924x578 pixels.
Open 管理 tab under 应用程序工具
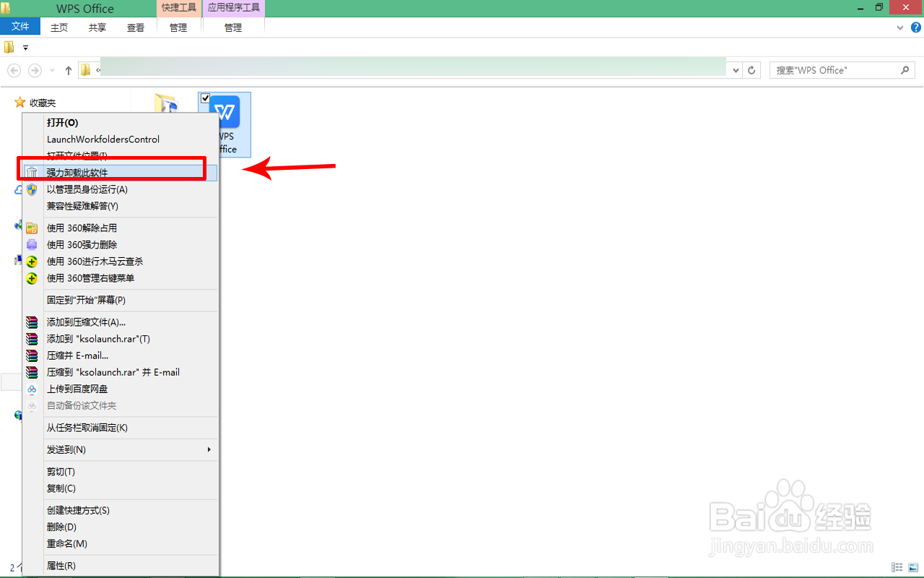[x=233, y=27]
